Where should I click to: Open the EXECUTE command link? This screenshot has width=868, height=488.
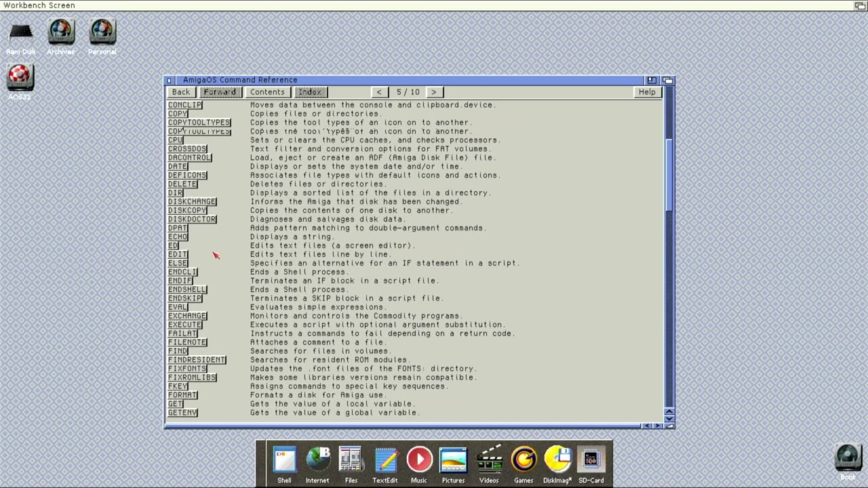click(x=185, y=325)
